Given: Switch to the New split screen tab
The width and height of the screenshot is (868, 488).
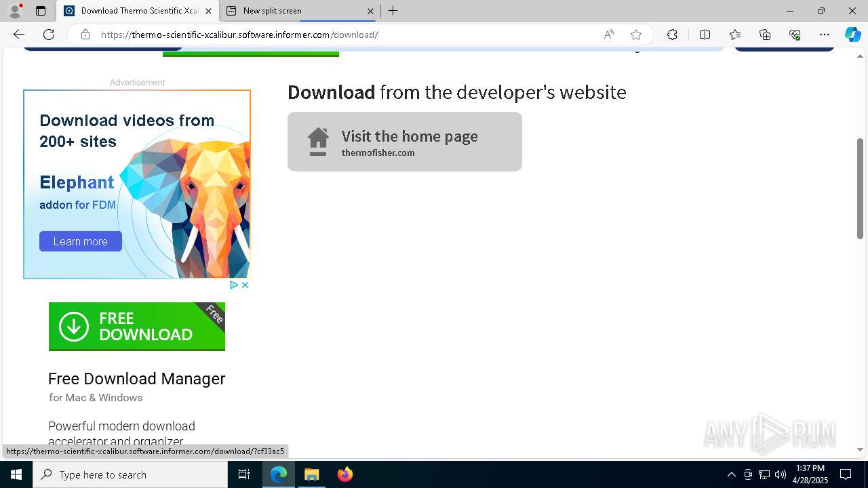Looking at the screenshot, I should tap(300, 11).
